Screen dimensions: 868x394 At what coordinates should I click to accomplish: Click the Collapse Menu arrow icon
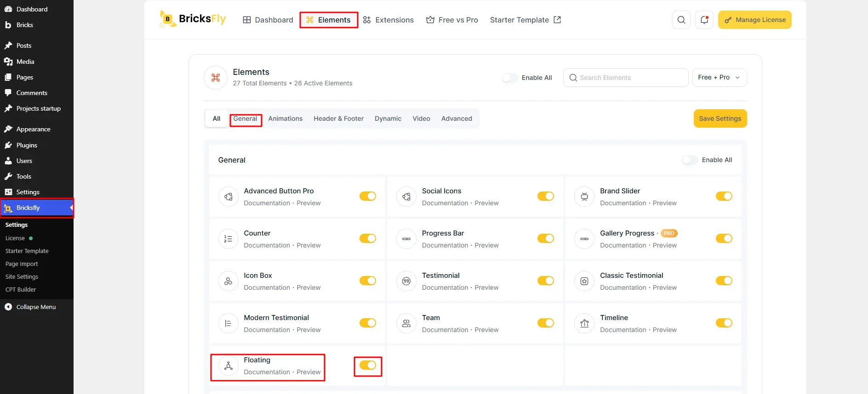click(8, 307)
